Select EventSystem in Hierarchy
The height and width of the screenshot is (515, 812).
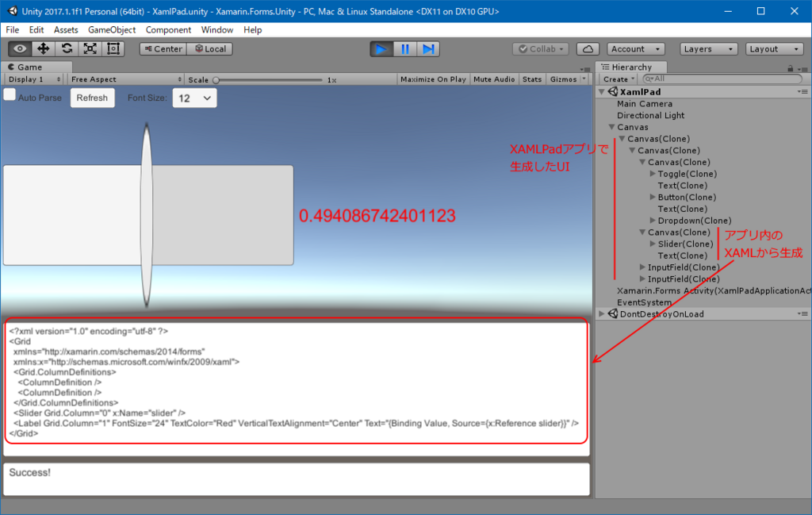point(644,302)
